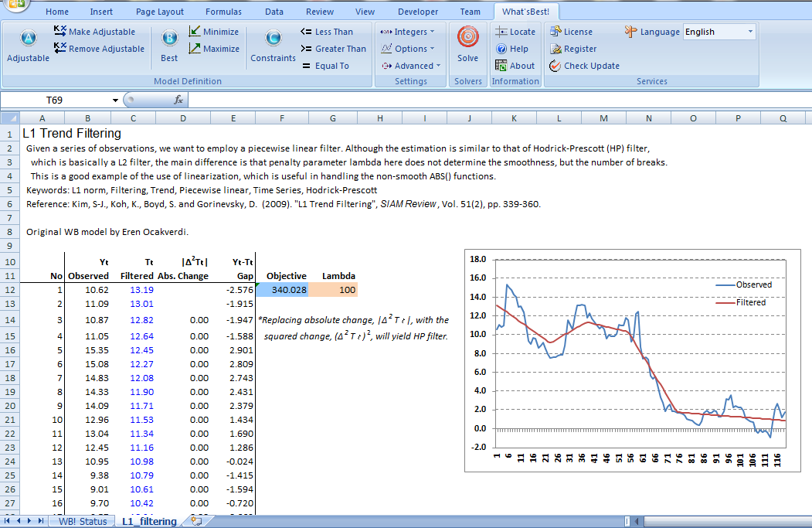Open the Language combo box
This screenshot has height=528, width=812.
coord(719,32)
